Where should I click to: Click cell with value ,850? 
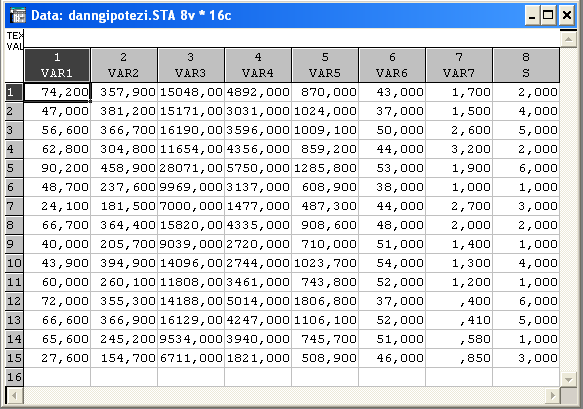point(459,358)
